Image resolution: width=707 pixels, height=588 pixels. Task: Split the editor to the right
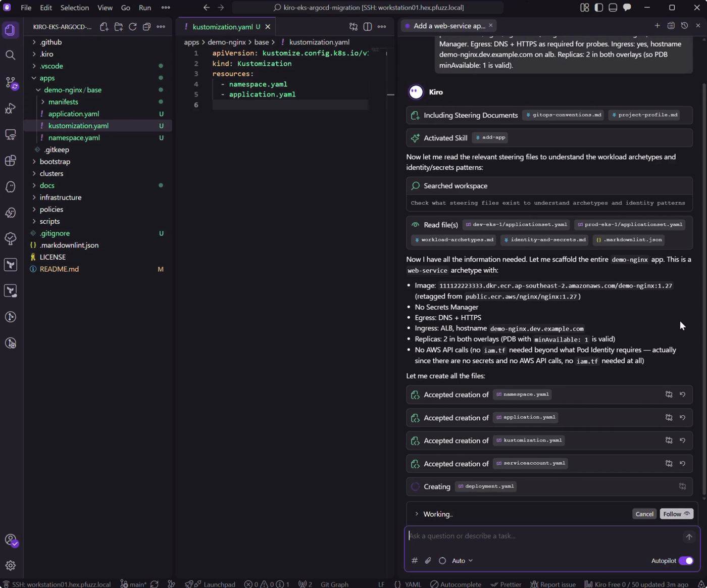tap(368, 27)
